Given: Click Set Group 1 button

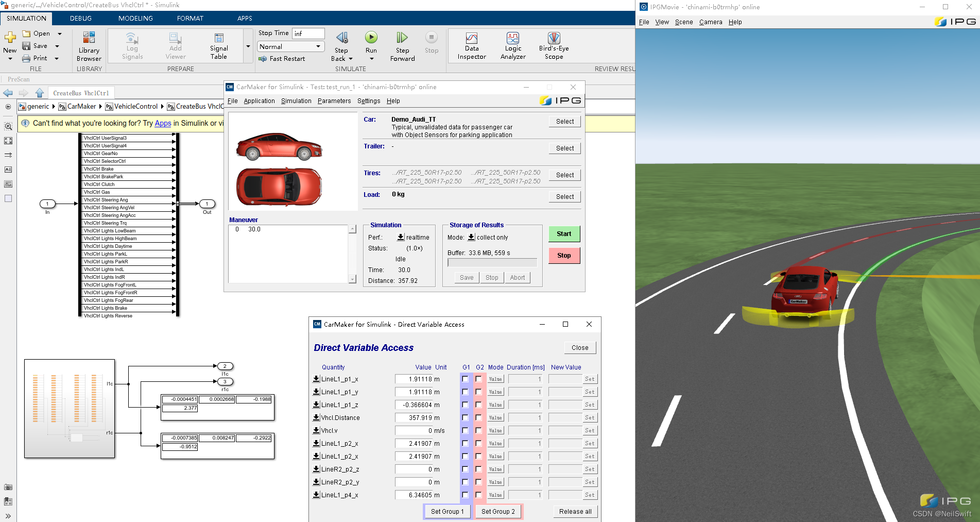Looking at the screenshot, I should [447, 512].
